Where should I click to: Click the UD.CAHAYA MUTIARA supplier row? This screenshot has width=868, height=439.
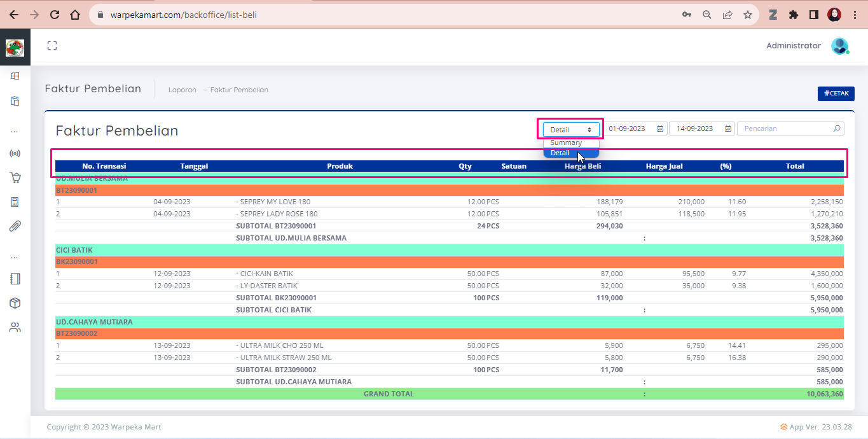point(450,322)
